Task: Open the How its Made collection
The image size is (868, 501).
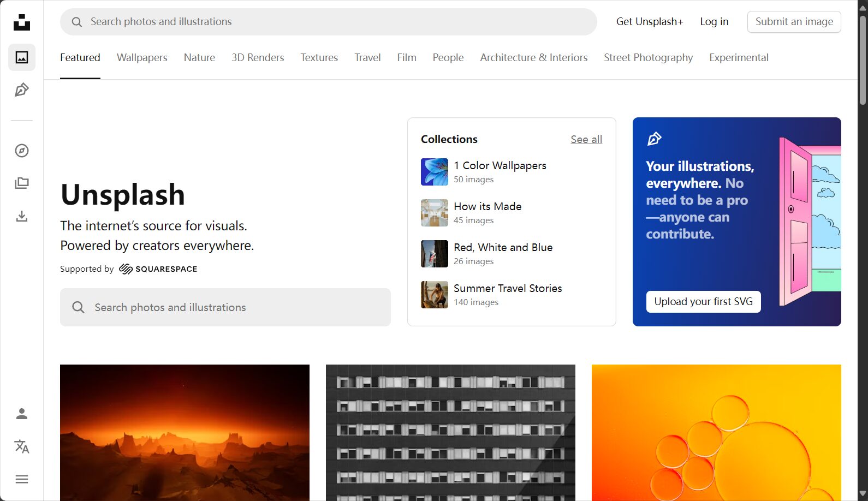Action: (x=487, y=206)
